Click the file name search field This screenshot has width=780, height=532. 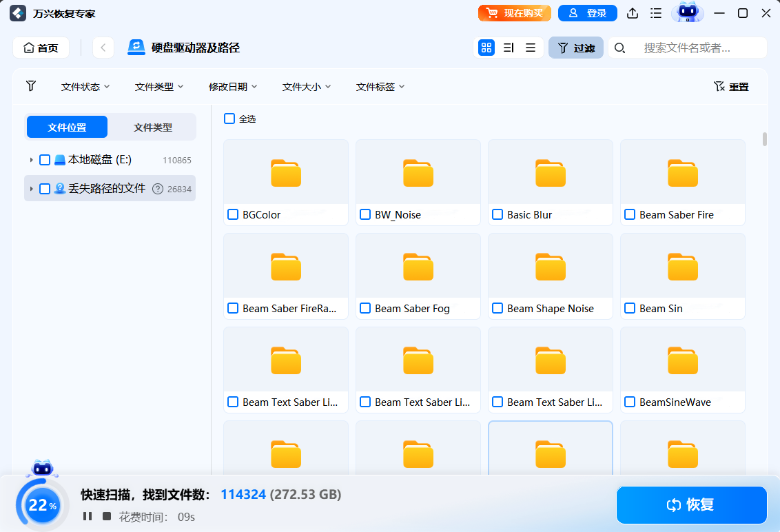pos(696,48)
